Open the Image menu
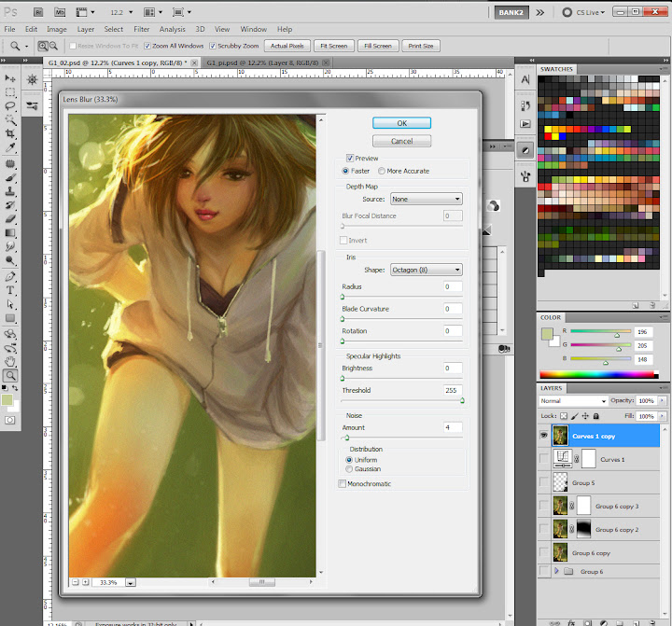The image size is (672, 626). point(57,29)
